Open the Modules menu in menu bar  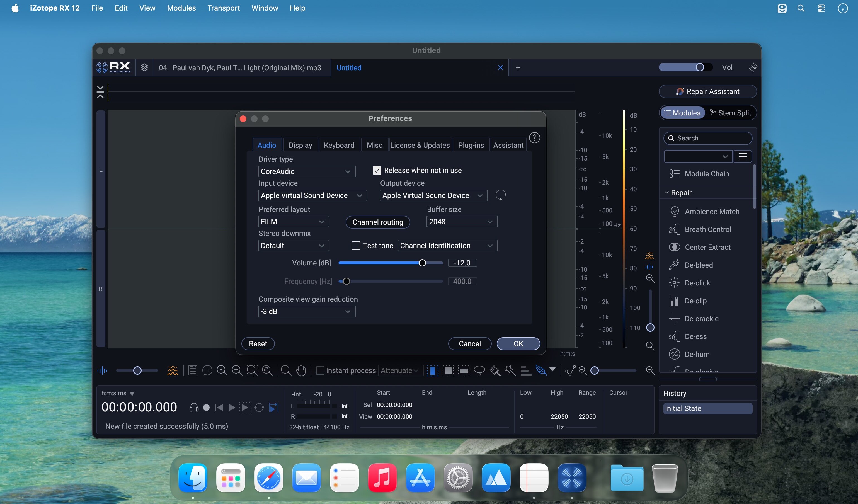tap(181, 8)
